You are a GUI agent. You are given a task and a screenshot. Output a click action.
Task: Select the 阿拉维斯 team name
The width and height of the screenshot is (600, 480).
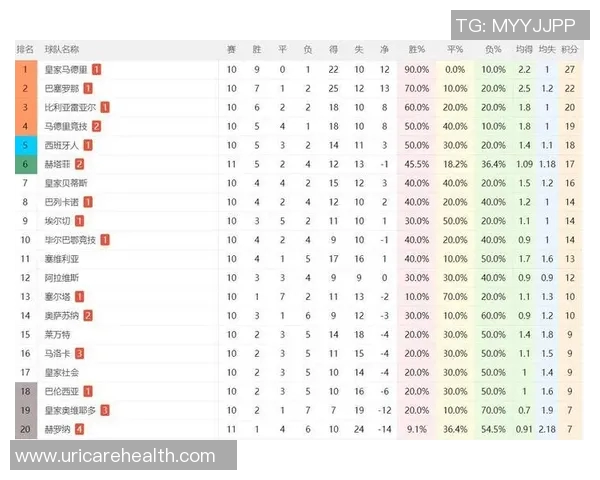[x=62, y=277]
